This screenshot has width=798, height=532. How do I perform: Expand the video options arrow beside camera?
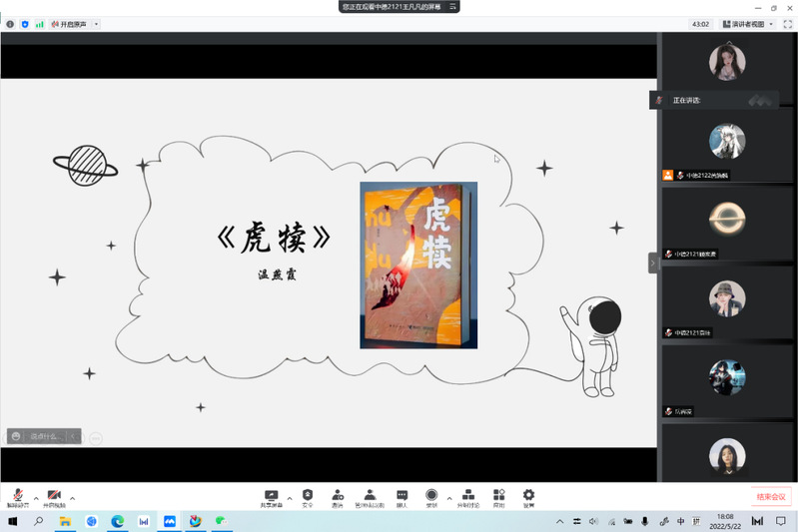coord(72,497)
